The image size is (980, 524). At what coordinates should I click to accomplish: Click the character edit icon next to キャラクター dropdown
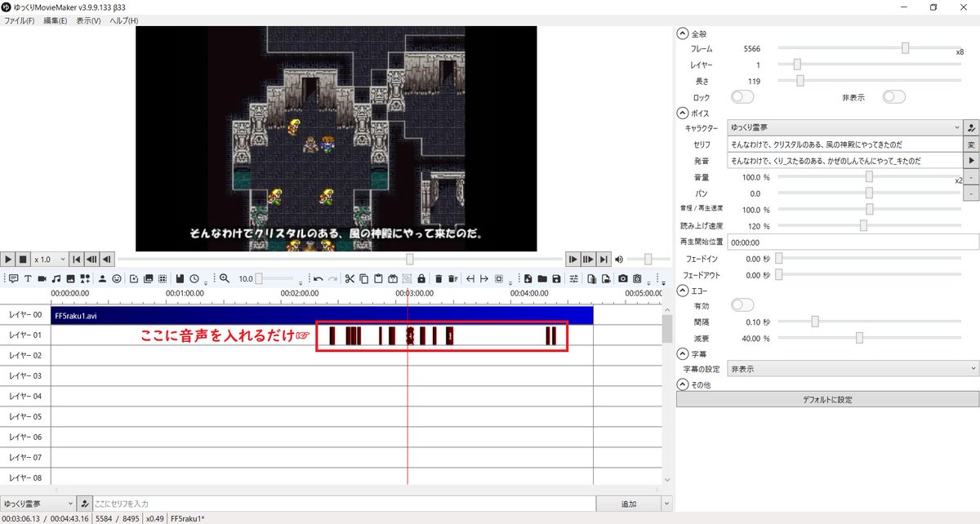971,128
